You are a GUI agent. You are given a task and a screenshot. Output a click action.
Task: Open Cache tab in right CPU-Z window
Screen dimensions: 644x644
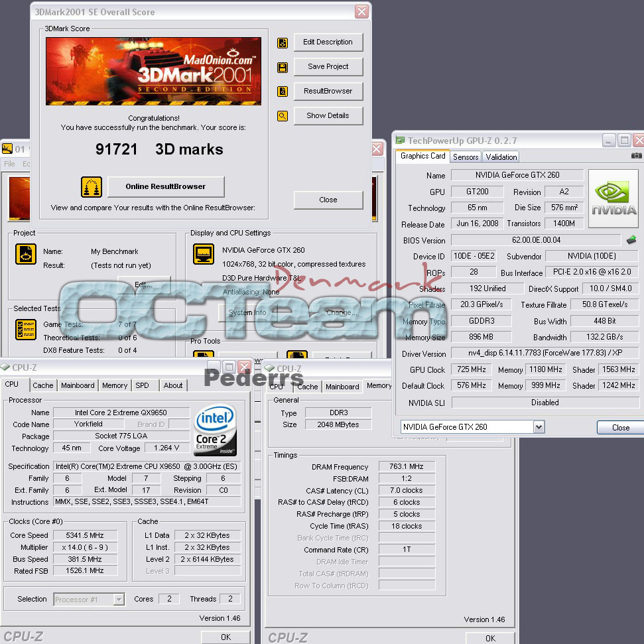[307, 387]
